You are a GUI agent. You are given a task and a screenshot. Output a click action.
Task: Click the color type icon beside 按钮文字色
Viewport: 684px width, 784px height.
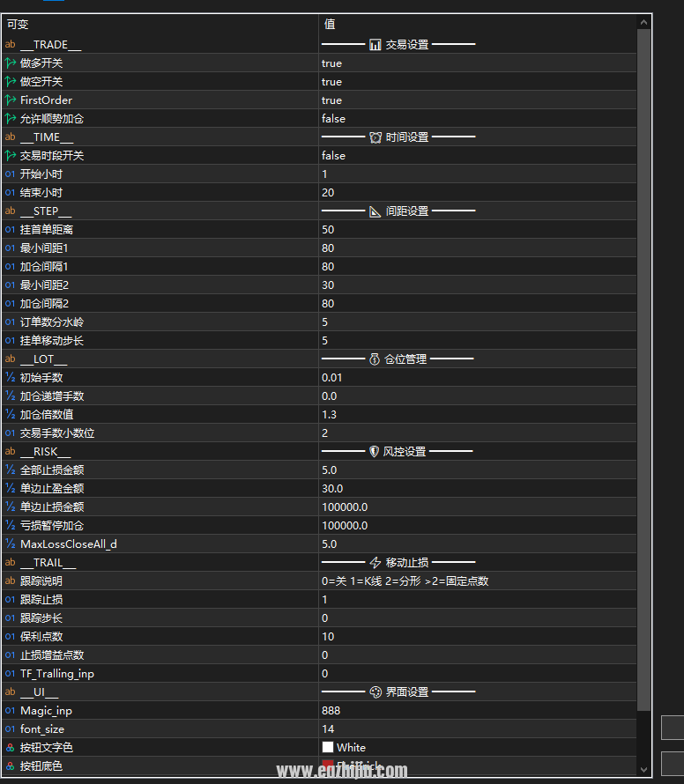(10, 748)
